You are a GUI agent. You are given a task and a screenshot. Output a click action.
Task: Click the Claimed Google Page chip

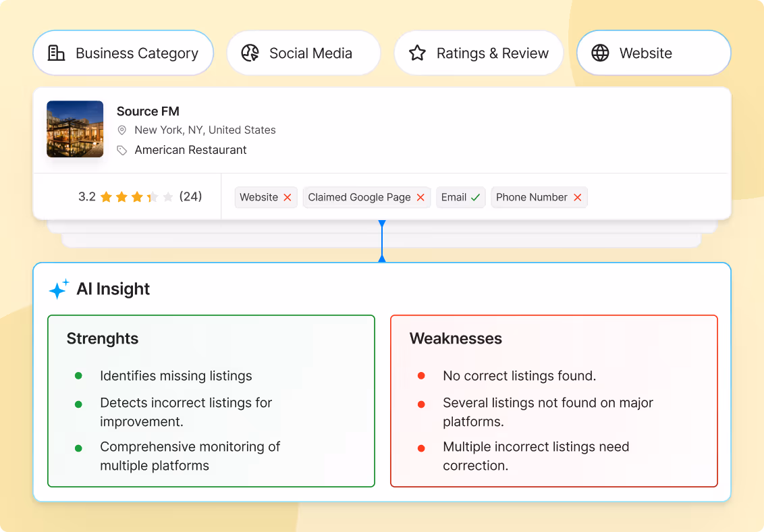click(x=367, y=197)
